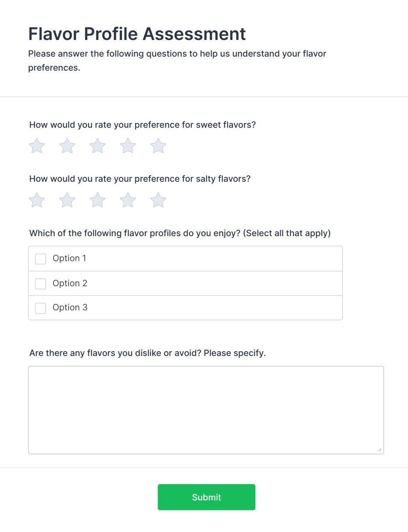408x532 pixels.
Task: Click the Option 1 label text
Action: tap(69, 259)
